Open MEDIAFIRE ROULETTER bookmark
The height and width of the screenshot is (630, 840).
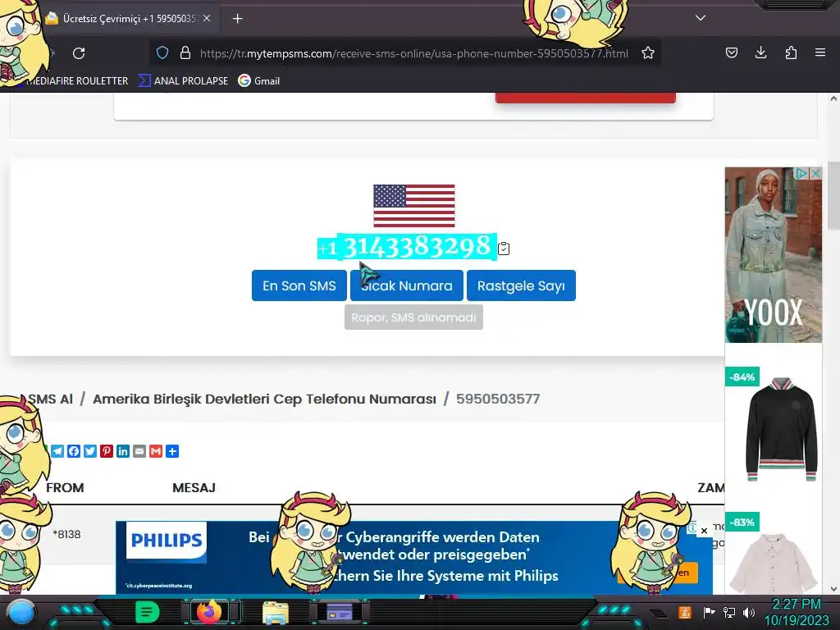(76, 81)
